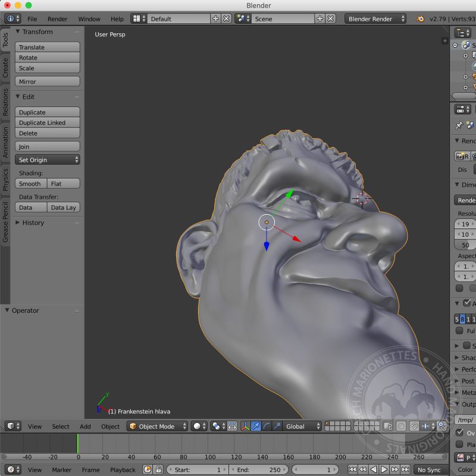Toggle the 3D manipulator widget icon
The image size is (476, 476).
(245, 426)
